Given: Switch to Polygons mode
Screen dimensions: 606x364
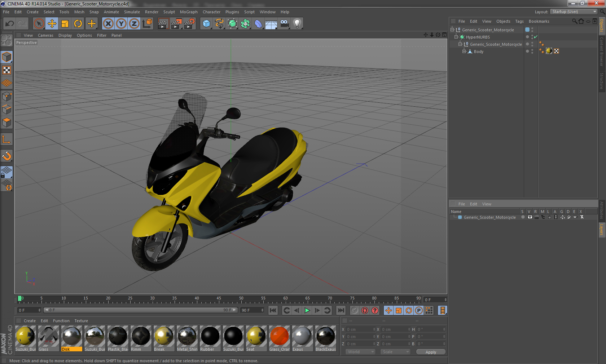Looking at the screenshot, I should (7, 122).
